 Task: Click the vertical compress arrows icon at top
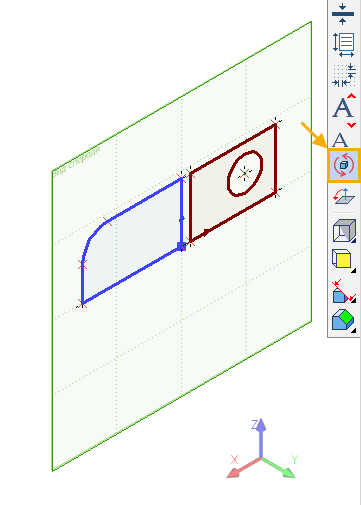pos(343,14)
